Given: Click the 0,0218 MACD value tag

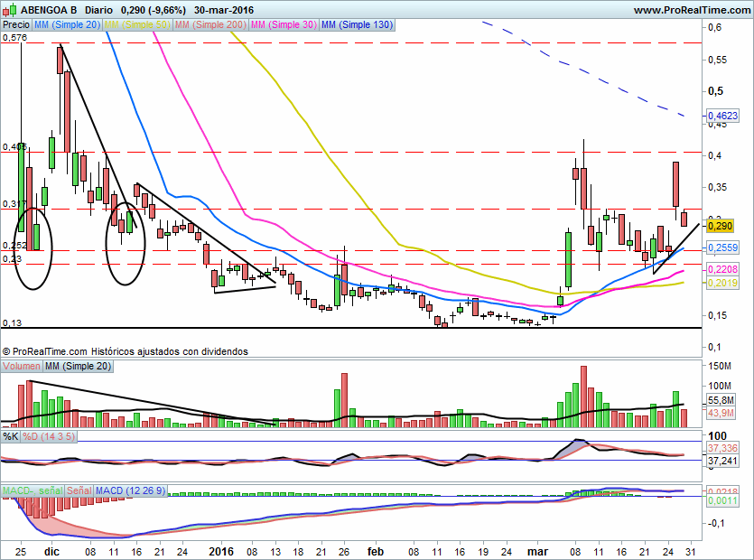Looking at the screenshot, I should pyautogui.click(x=722, y=491).
